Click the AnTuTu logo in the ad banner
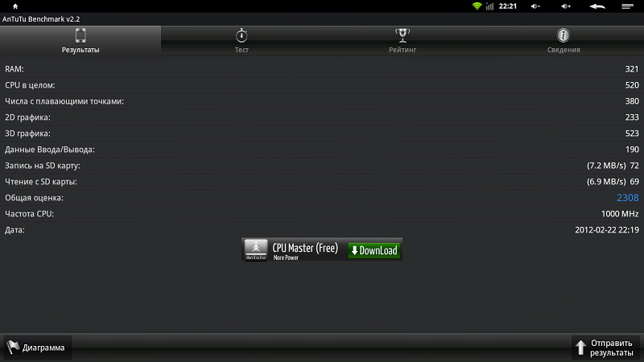Screen dimensions: 644x362 pyautogui.click(x=256, y=250)
